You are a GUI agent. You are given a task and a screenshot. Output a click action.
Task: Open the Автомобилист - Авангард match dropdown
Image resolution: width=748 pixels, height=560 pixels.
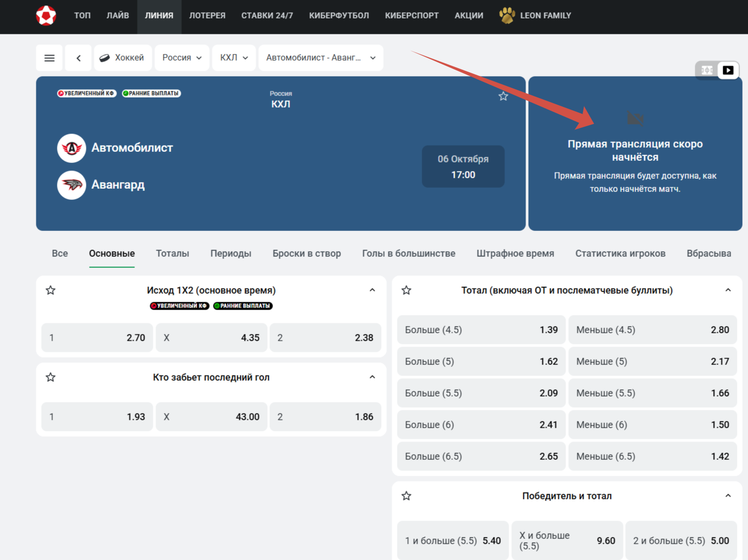pyautogui.click(x=321, y=58)
